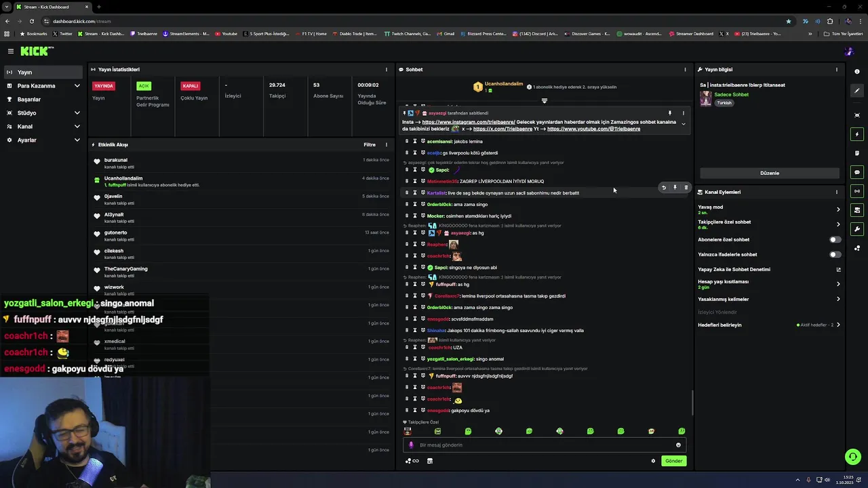Open browser extensions puzzle icon
868x488 pixels.
(829, 21)
